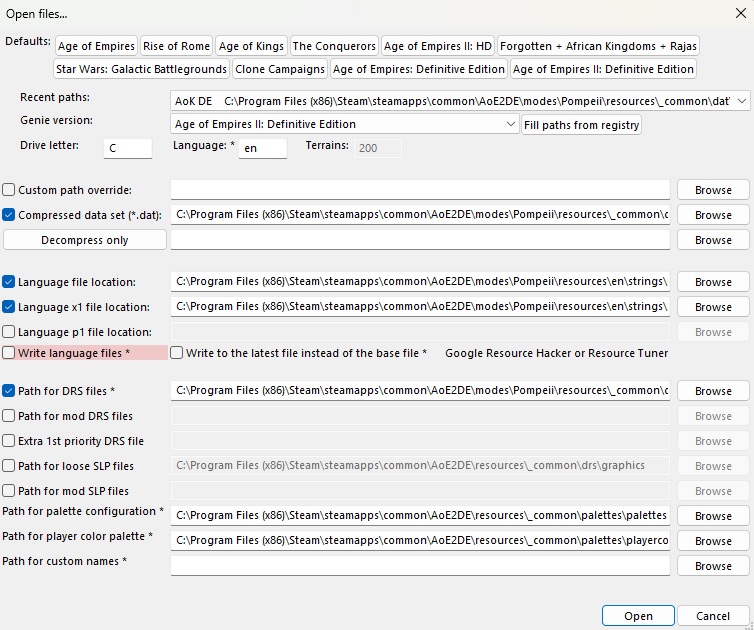Screen dimensions: 754x630
Task: Load Star Wars: Galactic Battlegrounds defaults
Action: 141,69
